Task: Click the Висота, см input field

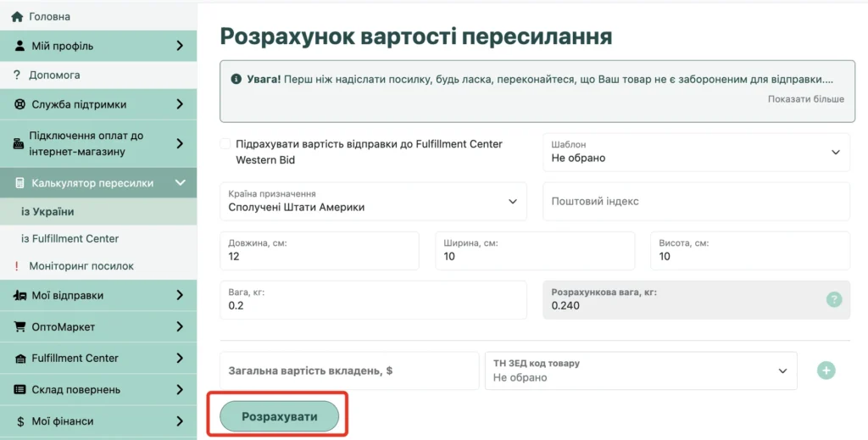Action: [x=750, y=251]
